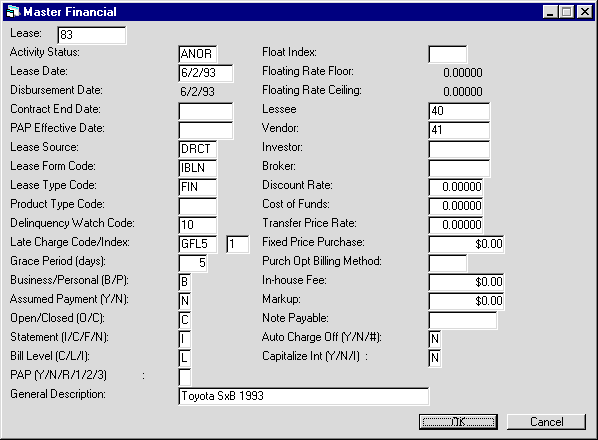Click the PAP Effective Date field

coord(206,130)
